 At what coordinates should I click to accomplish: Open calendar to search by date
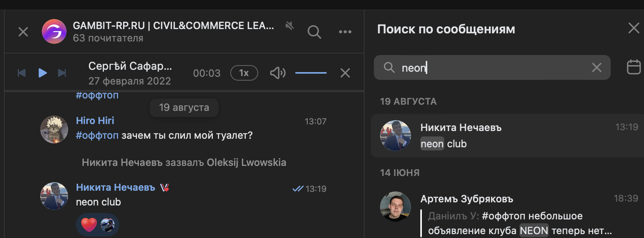point(634,67)
